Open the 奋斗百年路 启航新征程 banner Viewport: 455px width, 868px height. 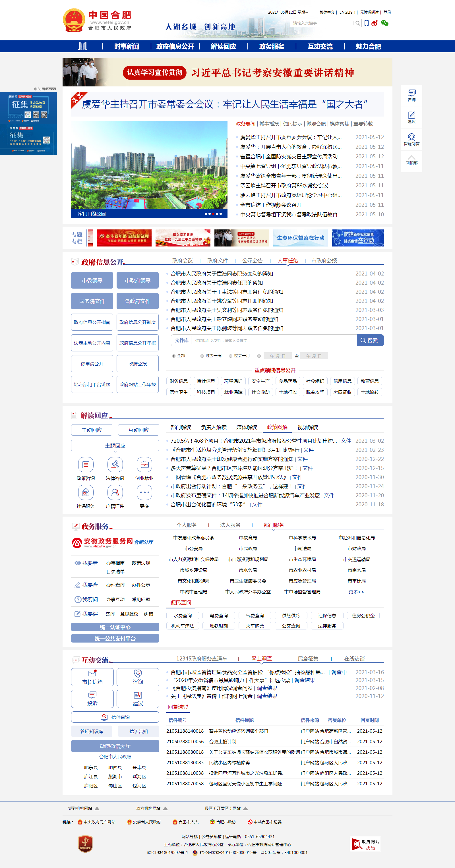pos(124,238)
